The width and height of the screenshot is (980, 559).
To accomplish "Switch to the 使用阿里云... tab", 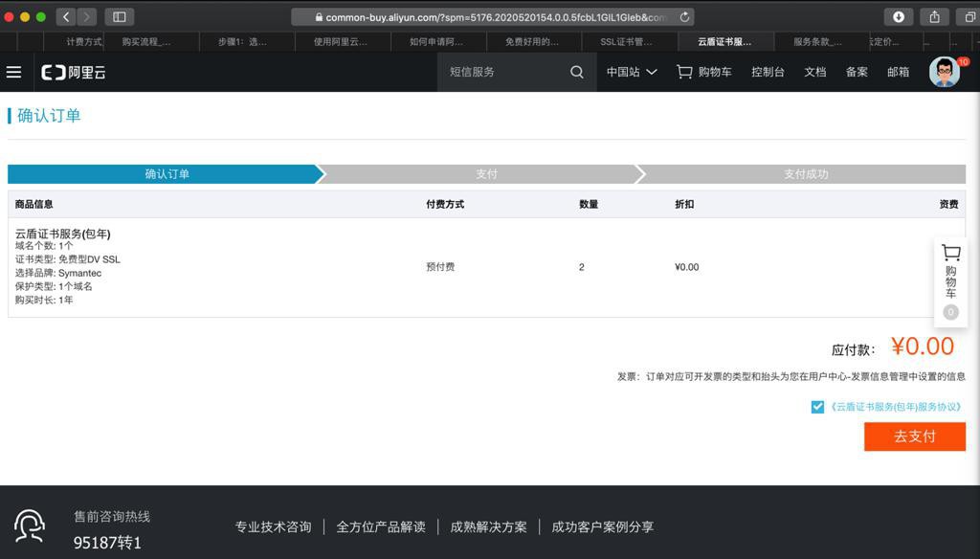I will coord(341,42).
